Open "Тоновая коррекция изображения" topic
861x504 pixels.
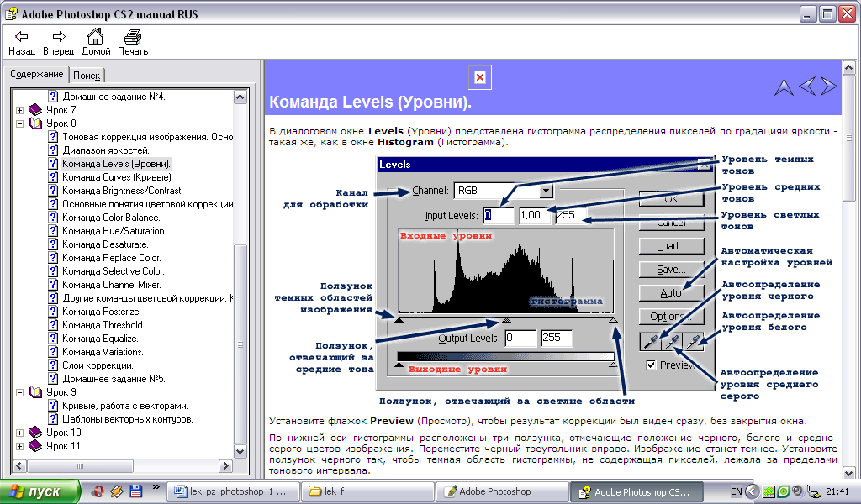pyautogui.click(x=147, y=137)
